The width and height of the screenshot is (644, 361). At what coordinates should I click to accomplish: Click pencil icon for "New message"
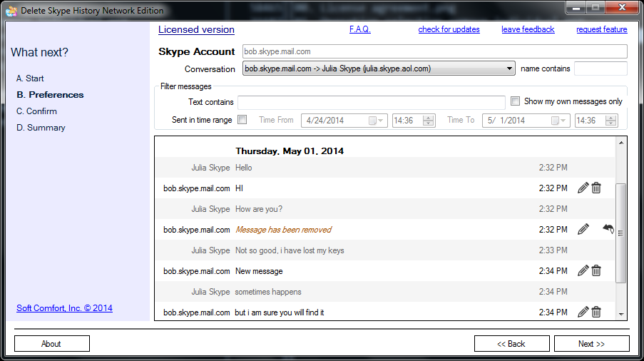coord(583,270)
